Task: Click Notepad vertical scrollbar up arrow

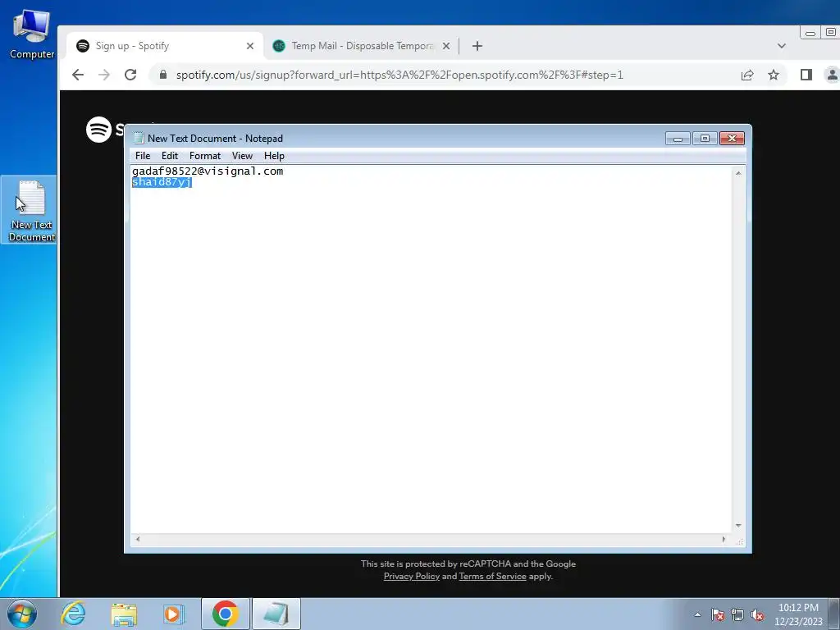Action: coord(738,173)
